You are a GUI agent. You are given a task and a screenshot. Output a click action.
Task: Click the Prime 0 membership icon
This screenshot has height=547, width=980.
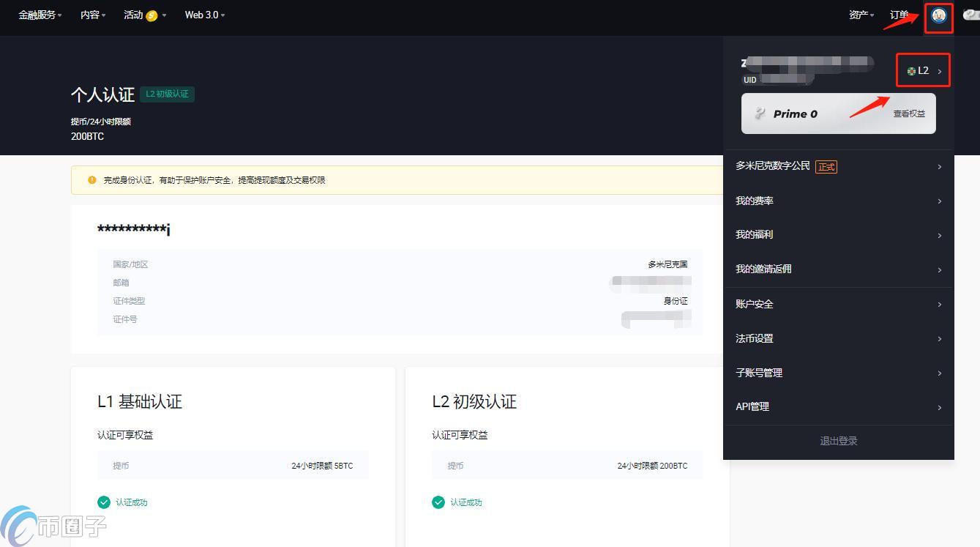pyautogui.click(x=760, y=114)
